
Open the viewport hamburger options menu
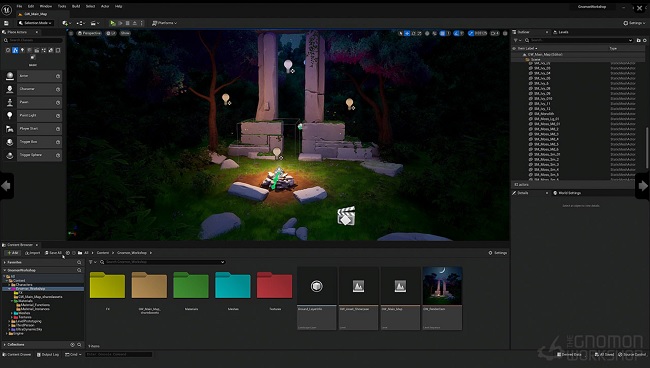[71, 33]
